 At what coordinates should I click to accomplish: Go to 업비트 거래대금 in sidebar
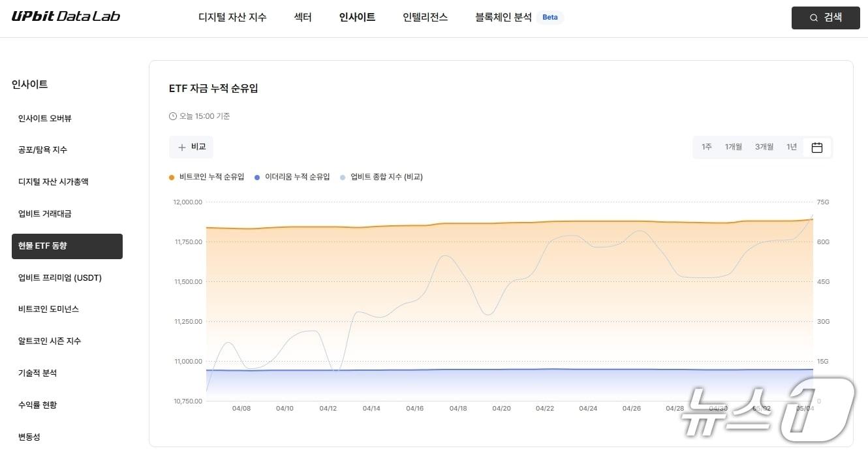tap(45, 214)
